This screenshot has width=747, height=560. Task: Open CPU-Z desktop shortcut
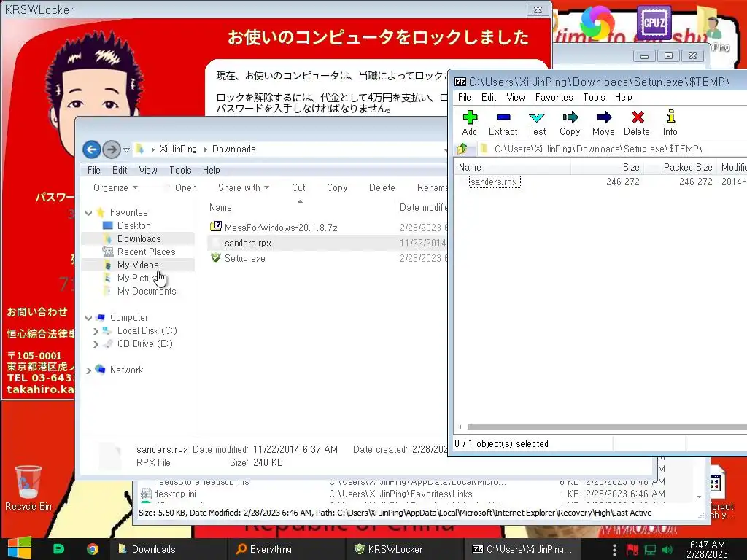tap(654, 23)
